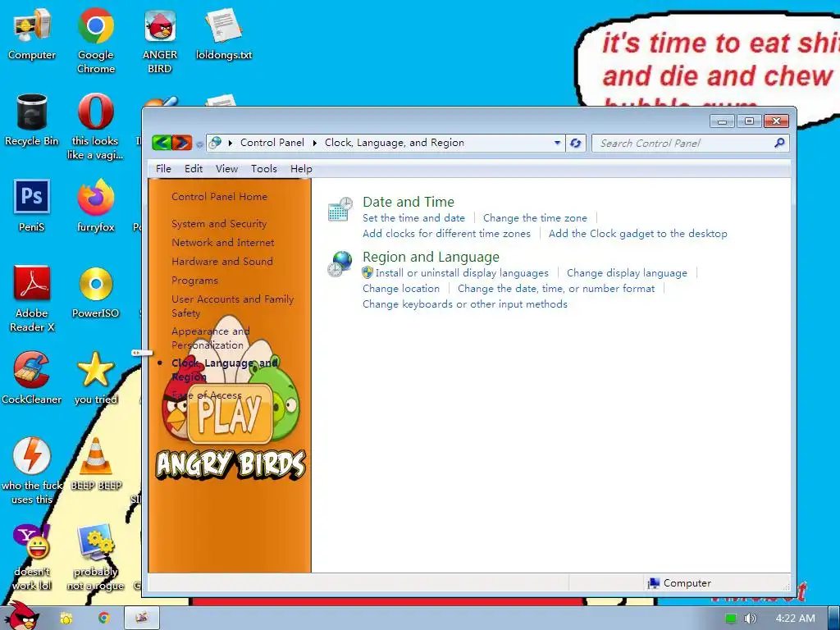840x630 pixels.
Task: Open Programs in sidebar
Action: tap(194, 281)
